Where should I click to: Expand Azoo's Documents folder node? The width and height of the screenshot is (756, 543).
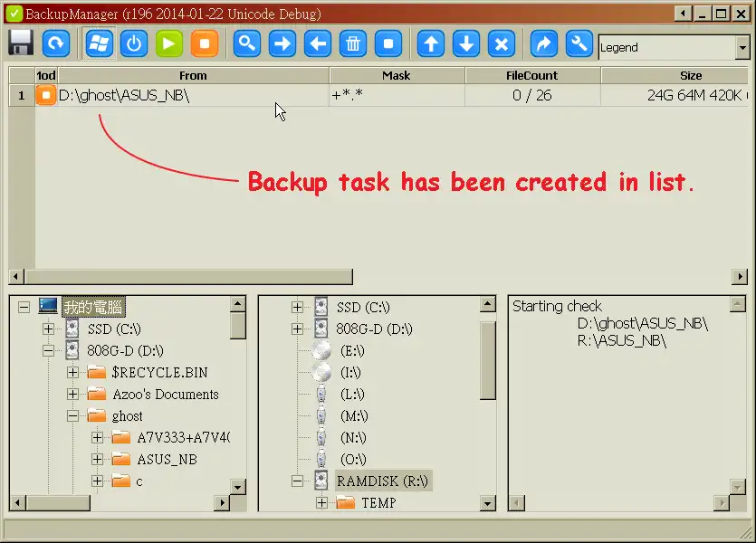(x=72, y=394)
